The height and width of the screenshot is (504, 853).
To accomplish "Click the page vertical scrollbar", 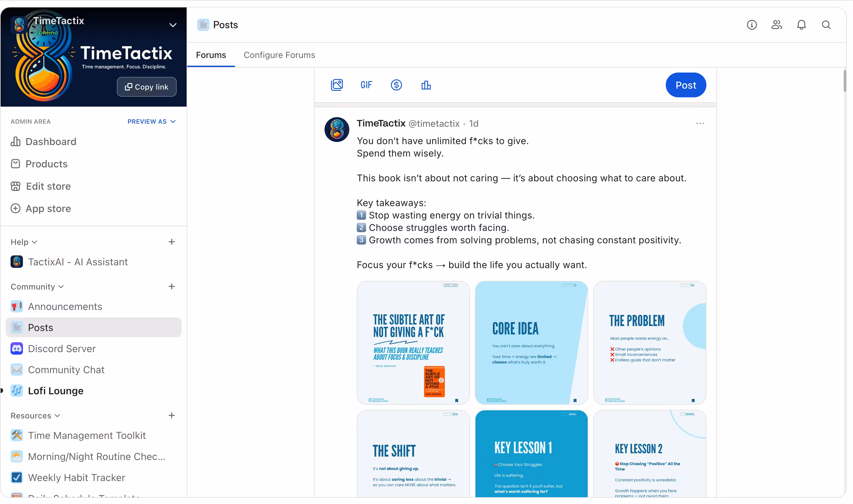I will 845,81.
